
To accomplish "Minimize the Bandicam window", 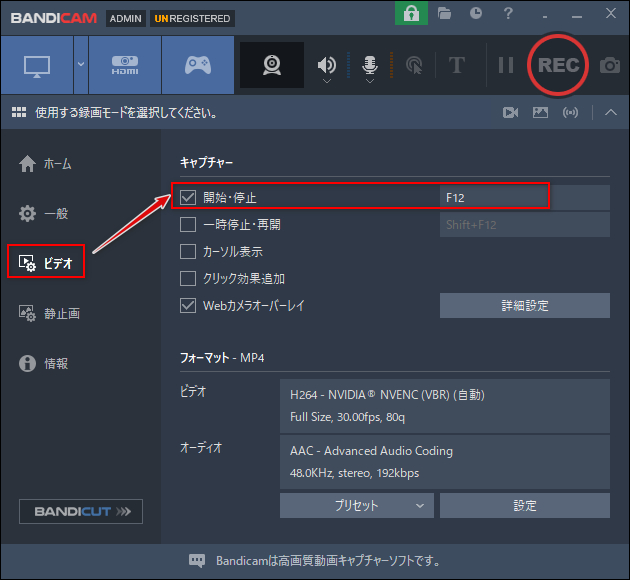I will (x=577, y=14).
